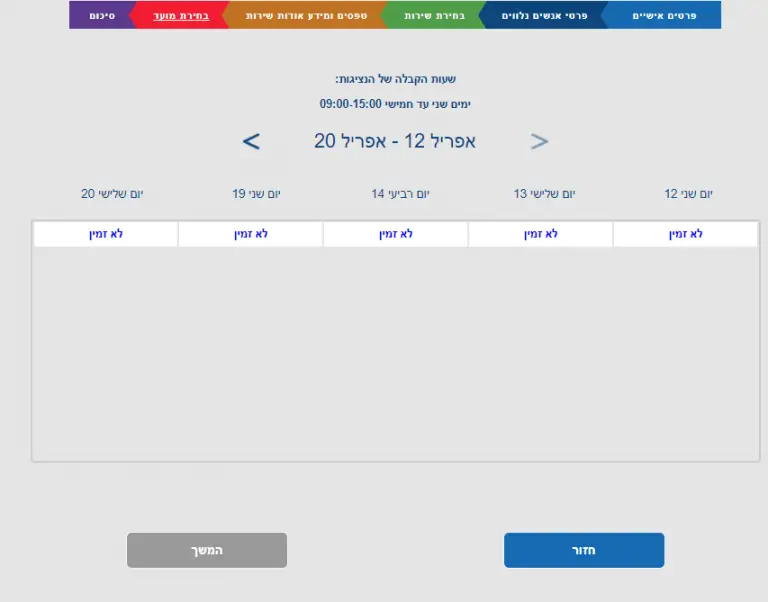Click לא זמין under יום שלישי 13

click(540, 234)
